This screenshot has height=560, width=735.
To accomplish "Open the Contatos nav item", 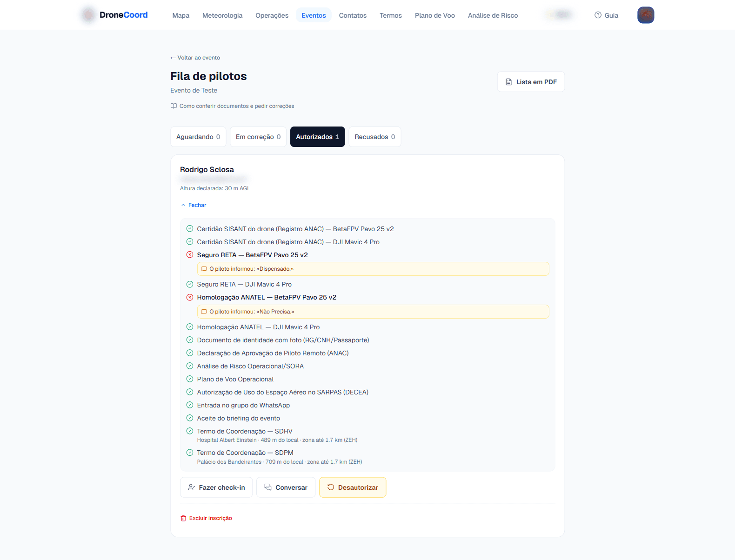I will (353, 15).
